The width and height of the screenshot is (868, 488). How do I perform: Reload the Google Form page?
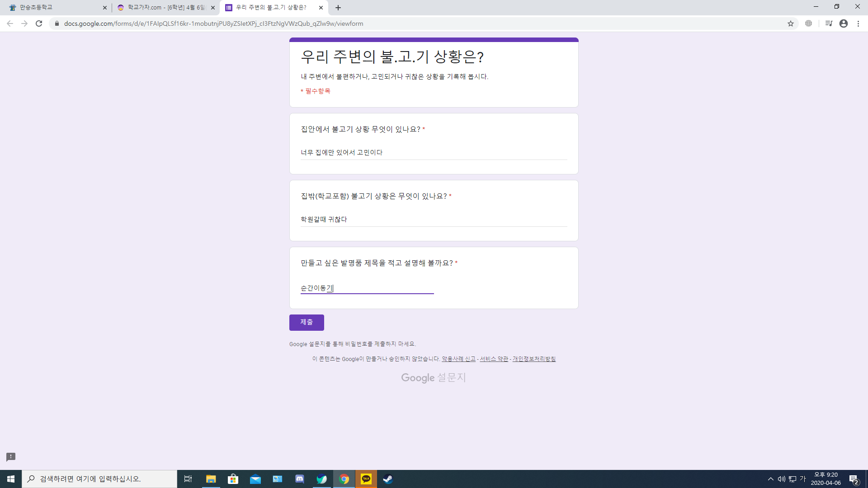click(x=39, y=23)
